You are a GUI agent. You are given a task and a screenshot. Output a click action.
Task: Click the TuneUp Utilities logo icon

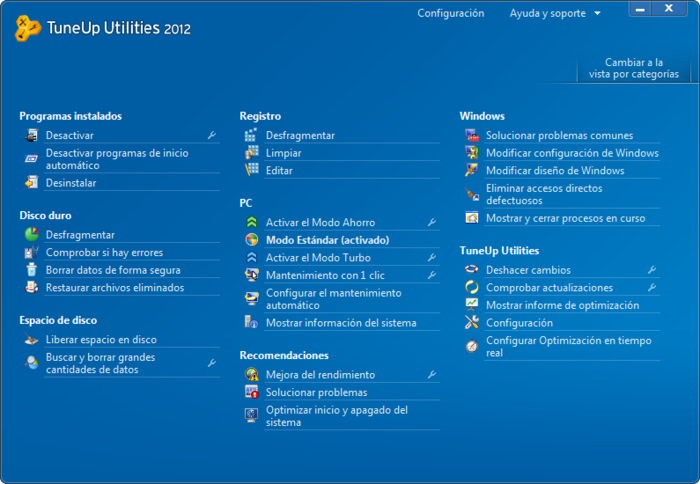27,28
